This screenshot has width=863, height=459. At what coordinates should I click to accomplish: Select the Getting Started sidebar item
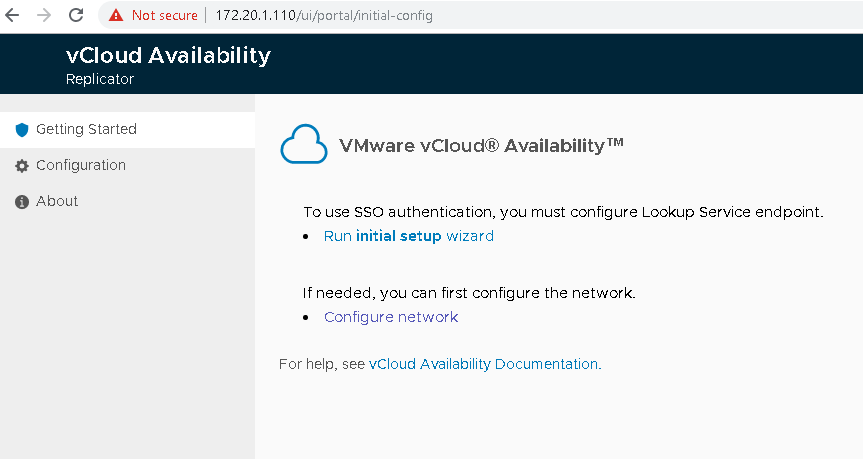[x=127, y=130]
